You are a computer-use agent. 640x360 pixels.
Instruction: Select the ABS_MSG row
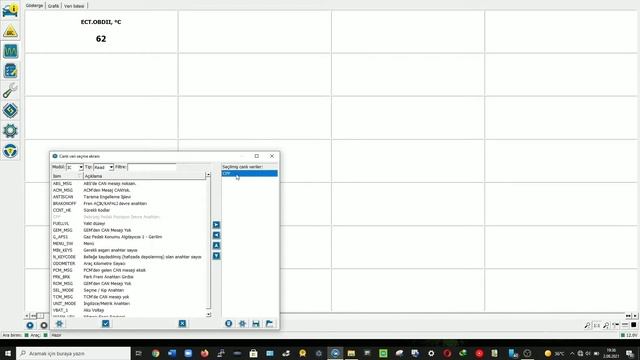[x=129, y=184]
